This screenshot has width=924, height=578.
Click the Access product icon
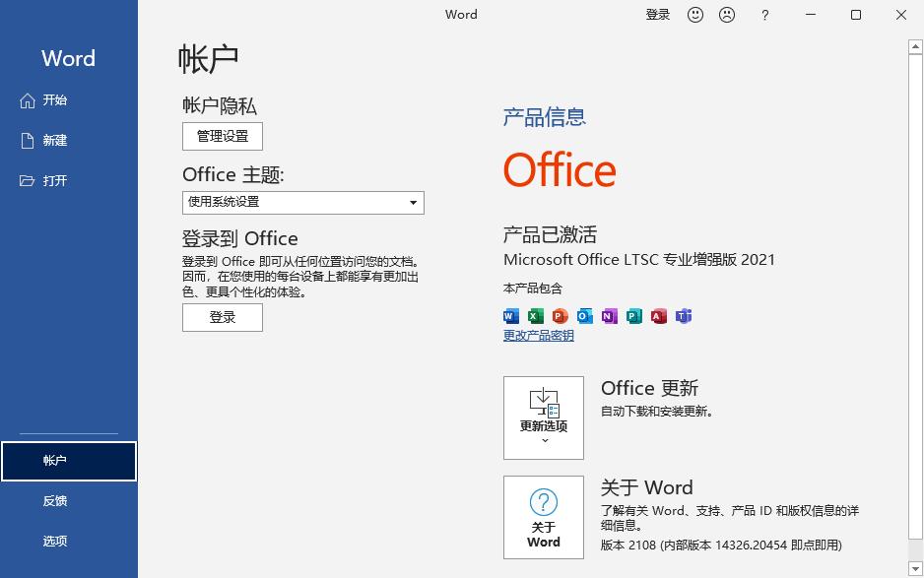click(x=658, y=316)
